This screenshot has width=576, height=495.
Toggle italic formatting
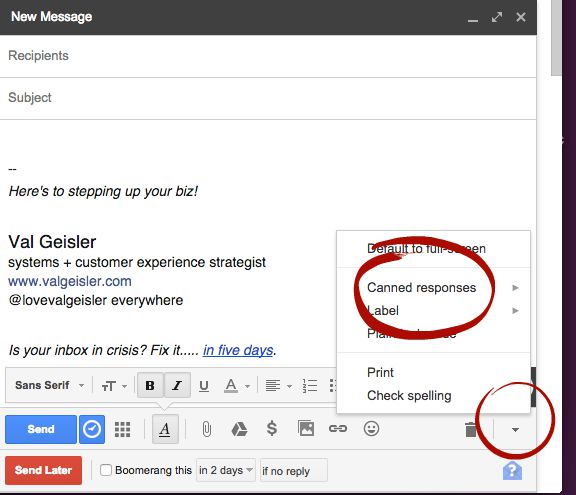[x=177, y=386]
